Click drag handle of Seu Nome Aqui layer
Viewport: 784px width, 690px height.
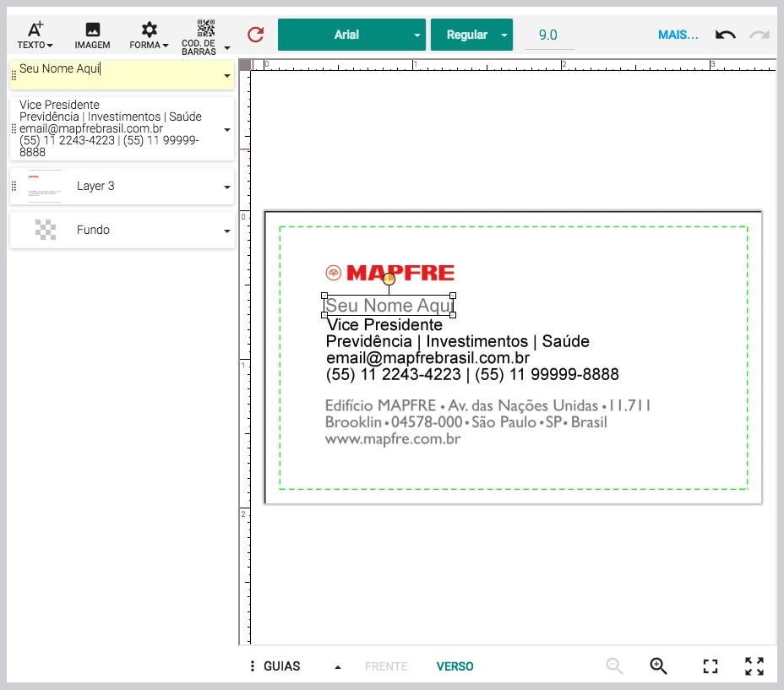(14, 75)
